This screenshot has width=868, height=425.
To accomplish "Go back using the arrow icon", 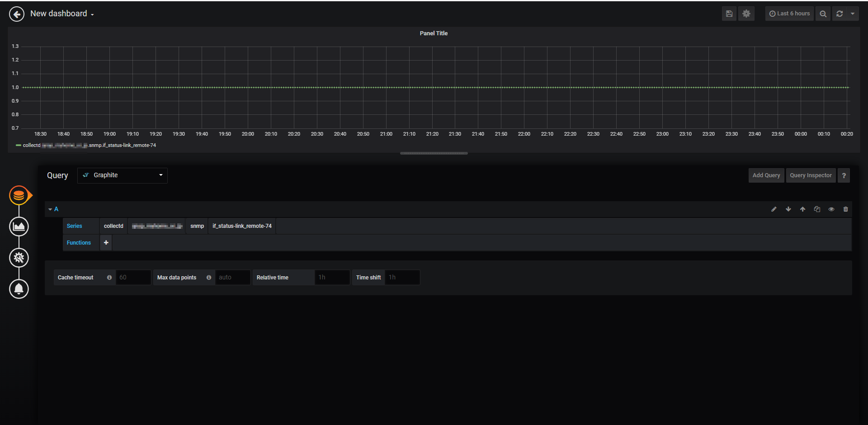I will (x=17, y=14).
